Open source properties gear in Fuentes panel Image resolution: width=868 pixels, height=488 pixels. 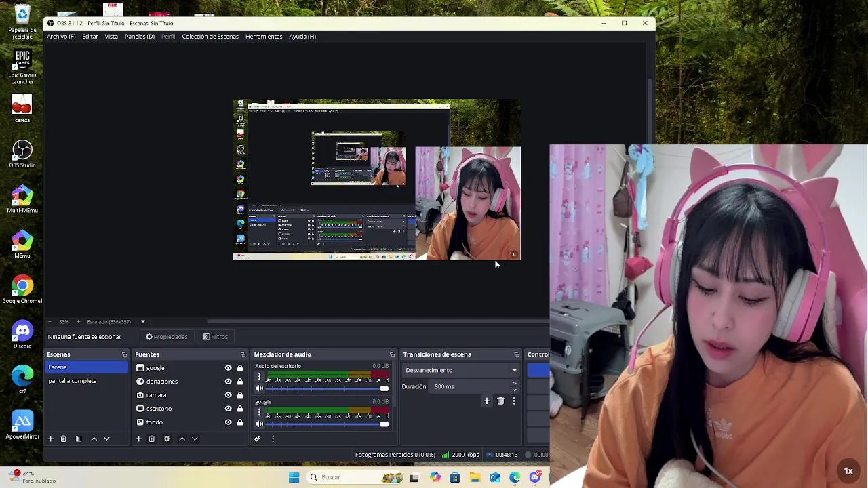pos(167,439)
